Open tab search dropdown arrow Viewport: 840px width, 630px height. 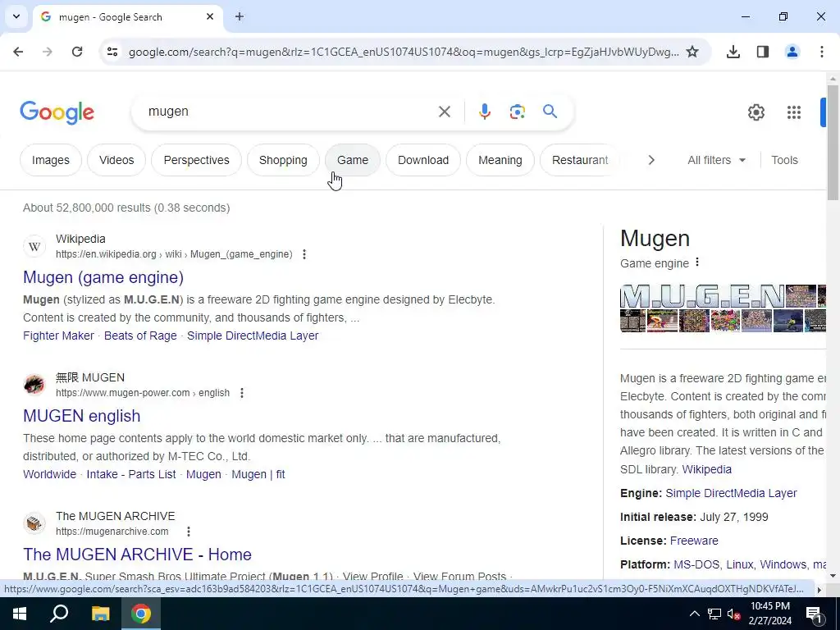pyautogui.click(x=16, y=16)
